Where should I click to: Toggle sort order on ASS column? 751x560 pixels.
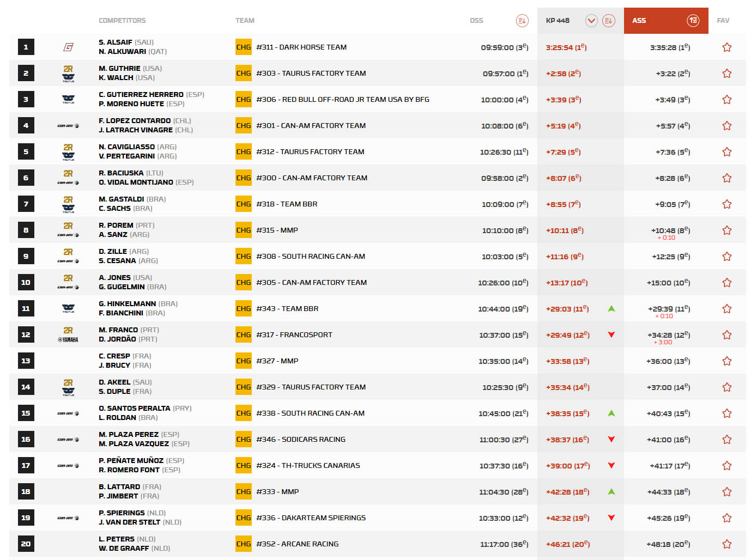693,21
